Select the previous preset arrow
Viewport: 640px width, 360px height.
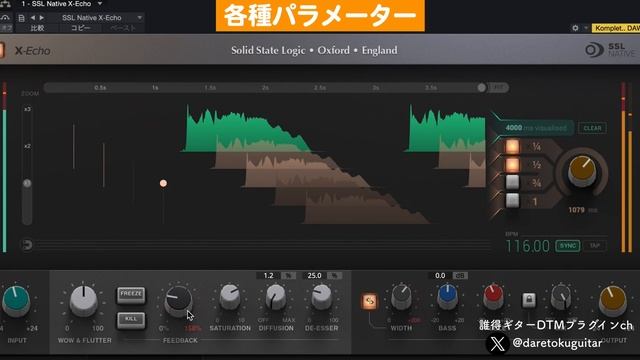coord(33,18)
